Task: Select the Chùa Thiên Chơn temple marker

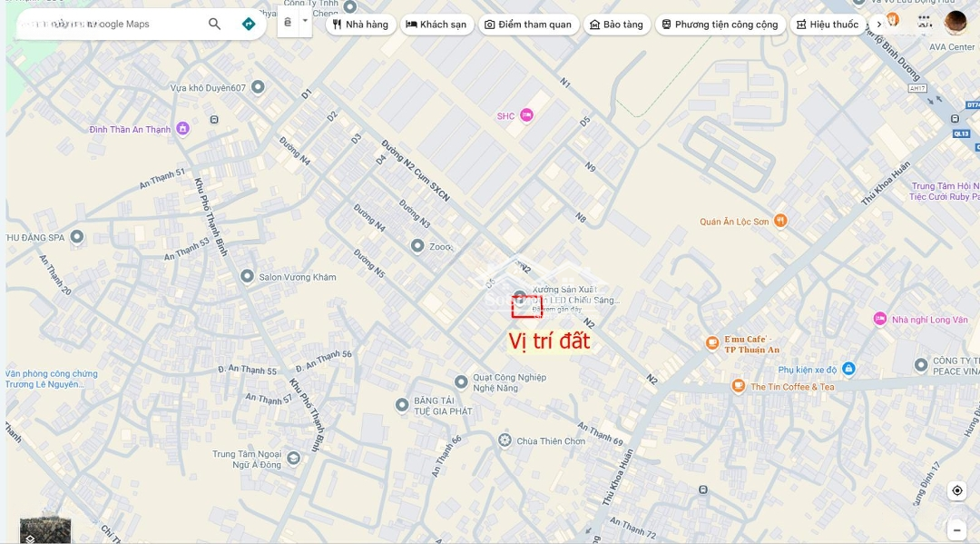Action: [505, 440]
